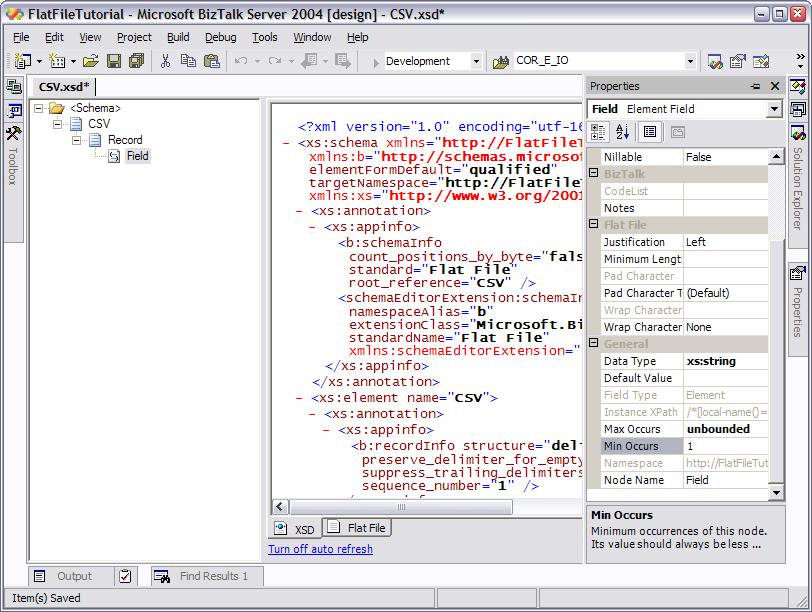Open the Debug menu
812x612 pixels.
coord(221,37)
